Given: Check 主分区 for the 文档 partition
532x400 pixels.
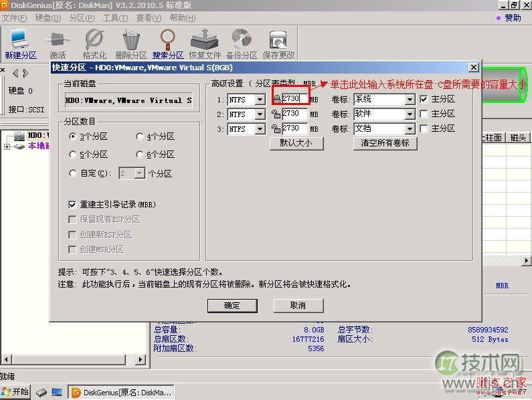Looking at the screenshot, I should tap(424, 128).
